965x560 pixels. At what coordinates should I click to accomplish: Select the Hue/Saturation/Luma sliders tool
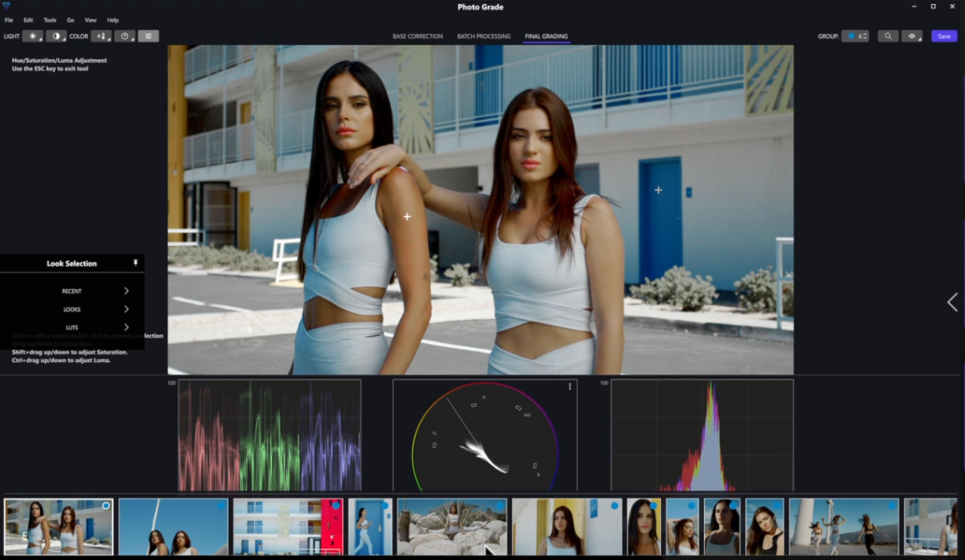pos(148,37)
